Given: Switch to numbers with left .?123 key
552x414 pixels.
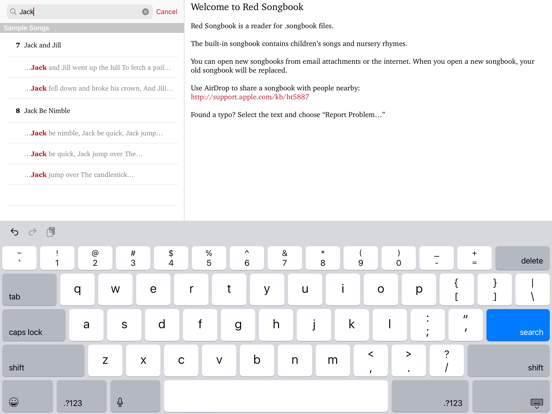Looking at the screenshot, I should pos(82,396).
